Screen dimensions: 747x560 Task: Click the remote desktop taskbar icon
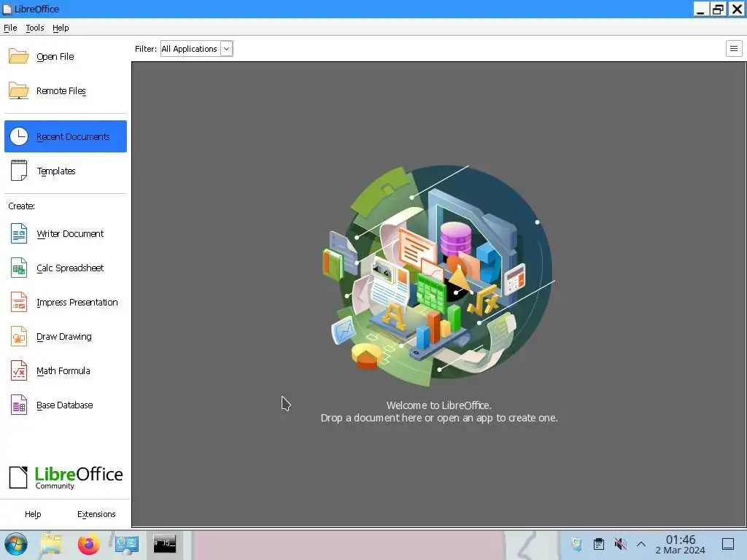point(127,544)
